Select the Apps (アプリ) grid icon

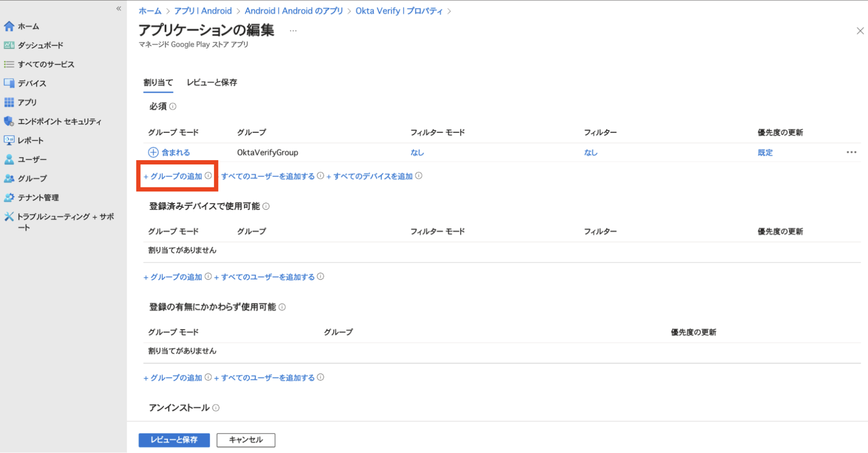9,102
